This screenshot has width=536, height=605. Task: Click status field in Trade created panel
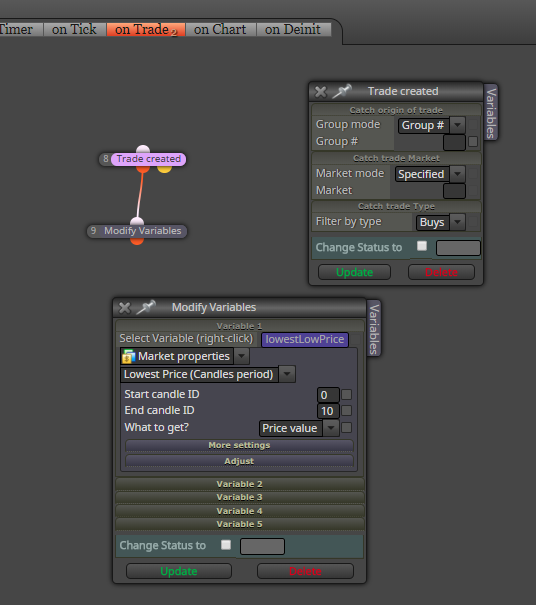click(458, 248)
